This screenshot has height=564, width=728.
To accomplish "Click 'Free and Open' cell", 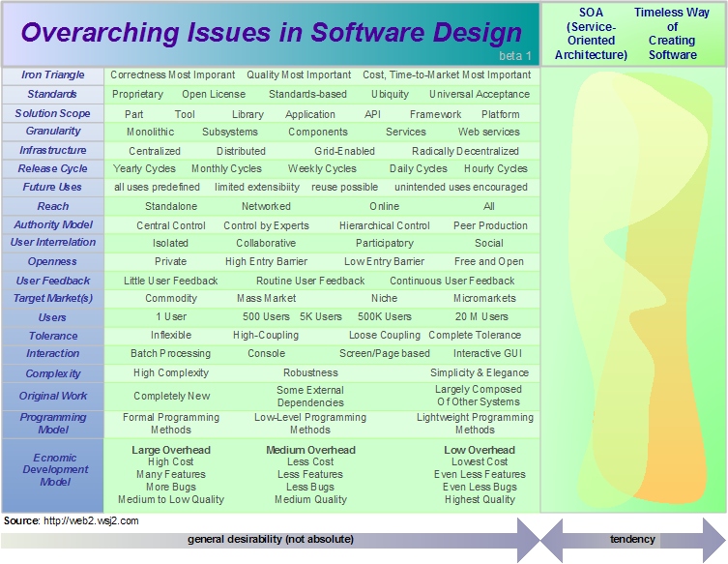I will (x=489, y=261).
